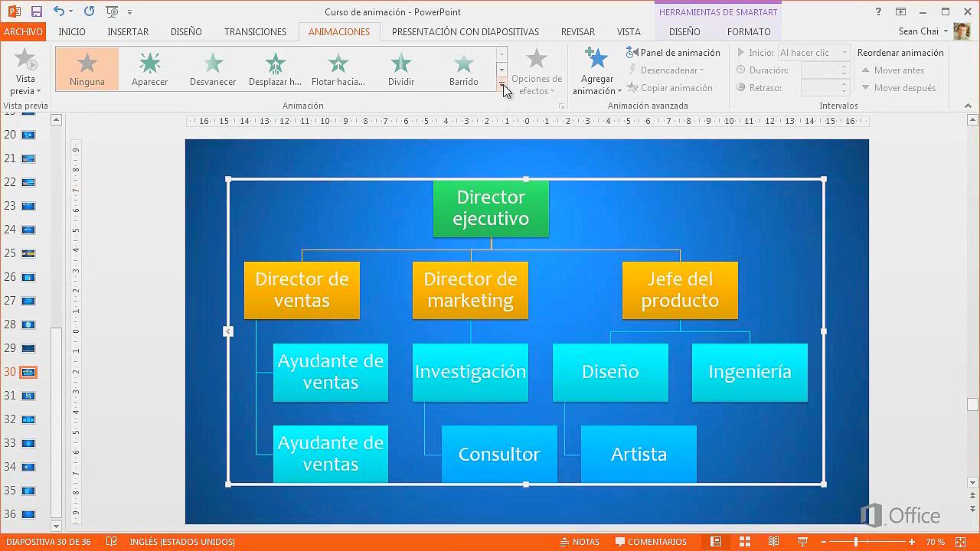Apply the Desvanecer animation

tap(213, 69)
